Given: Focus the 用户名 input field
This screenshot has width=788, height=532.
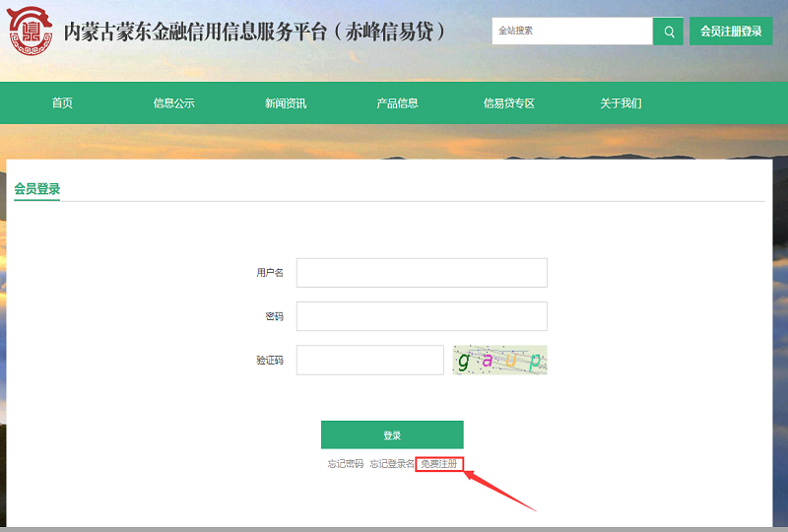Looking at the screenshot, I should [x=422, y=273].
